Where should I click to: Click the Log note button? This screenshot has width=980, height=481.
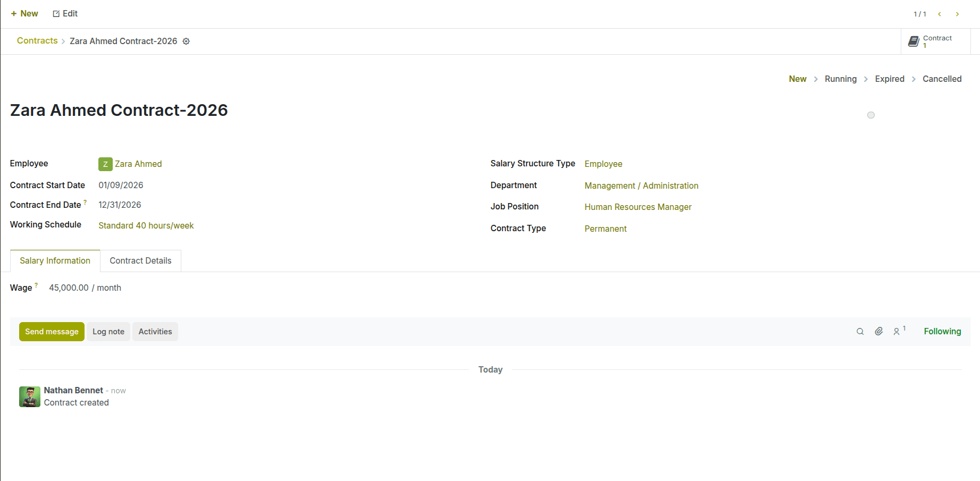108,331
